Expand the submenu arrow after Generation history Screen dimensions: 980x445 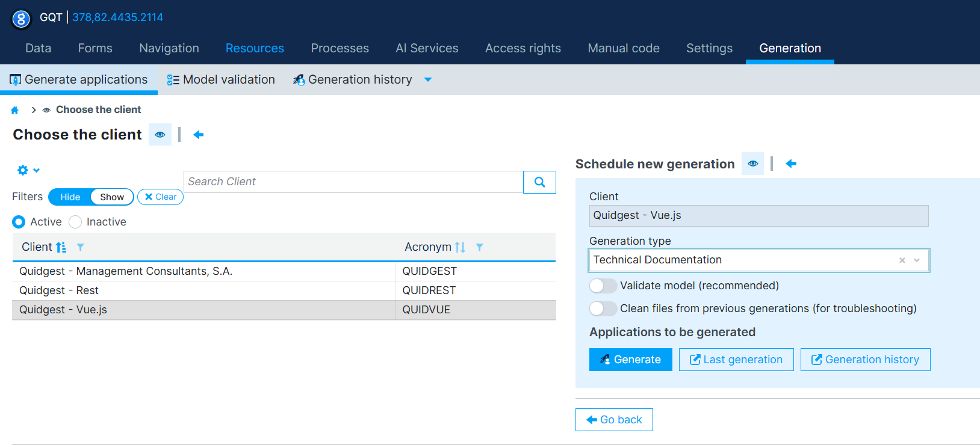[x=428, y=80]
